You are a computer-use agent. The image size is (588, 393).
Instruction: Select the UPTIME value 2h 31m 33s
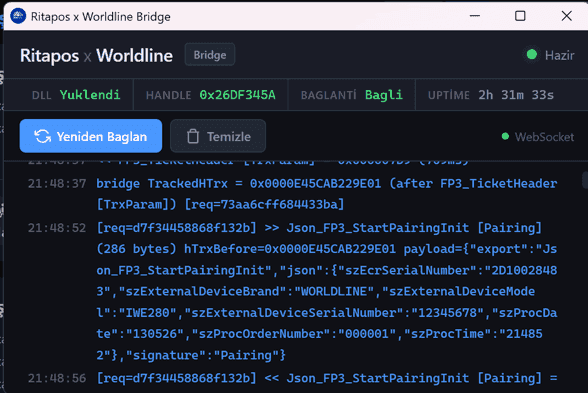pos(516,95)
